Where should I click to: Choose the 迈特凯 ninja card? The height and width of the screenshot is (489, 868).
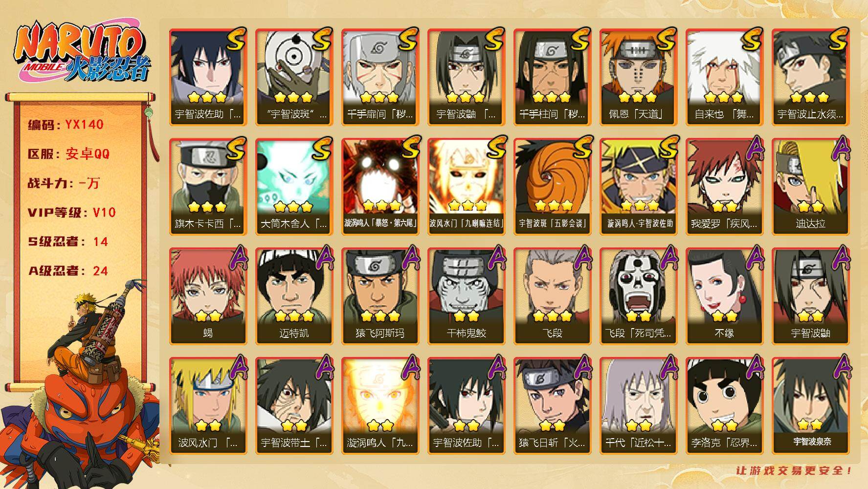pyautogui.click(x=294, y=296)
